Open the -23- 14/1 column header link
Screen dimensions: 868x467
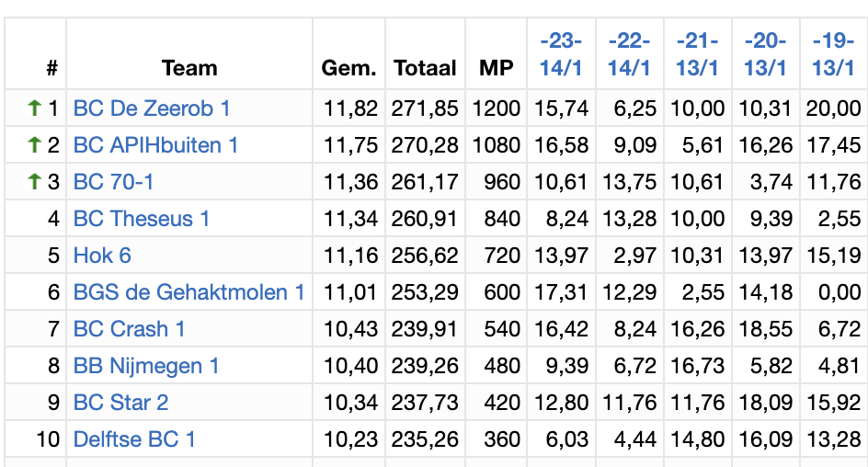[x=561, y=54]
